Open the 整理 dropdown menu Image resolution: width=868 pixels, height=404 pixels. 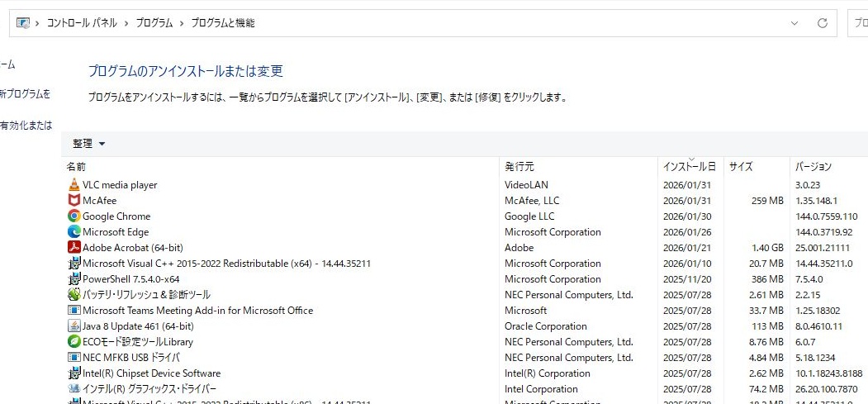pyautogui.click(x=89, y=144)
